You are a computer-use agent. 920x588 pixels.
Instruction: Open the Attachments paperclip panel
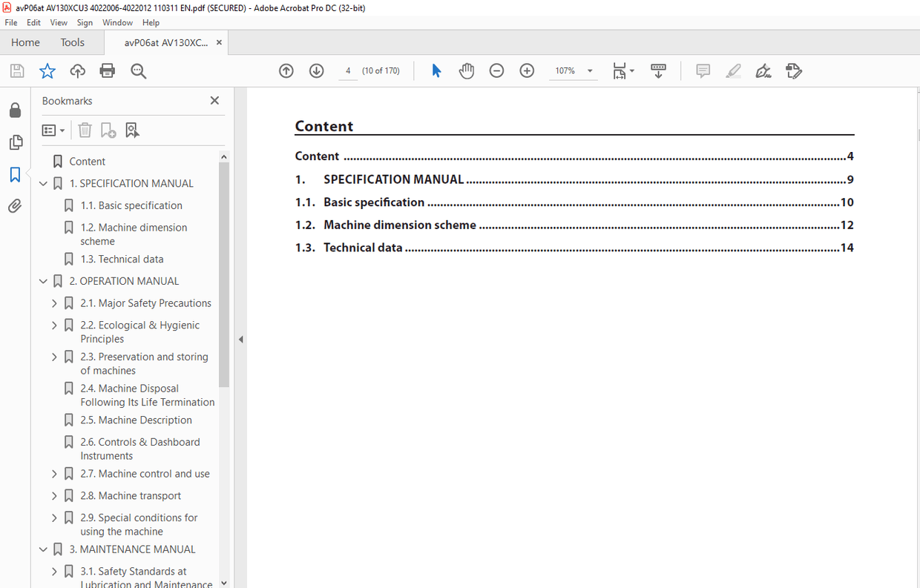coord(15,206)
